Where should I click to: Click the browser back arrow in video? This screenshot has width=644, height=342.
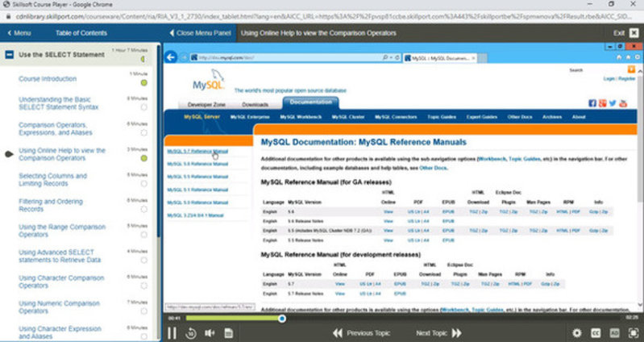(171, 57)
